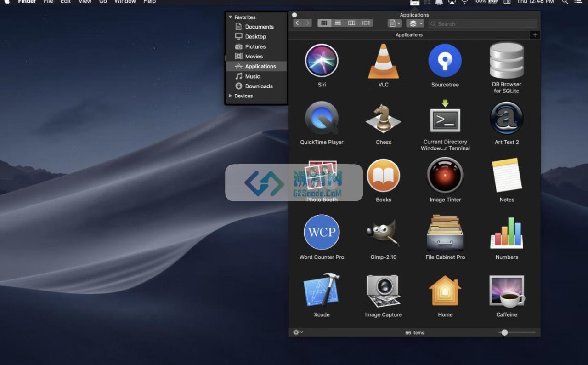This screenshot has height=365, width=588.
Task: Open the Finder menu
Action: 27,2
